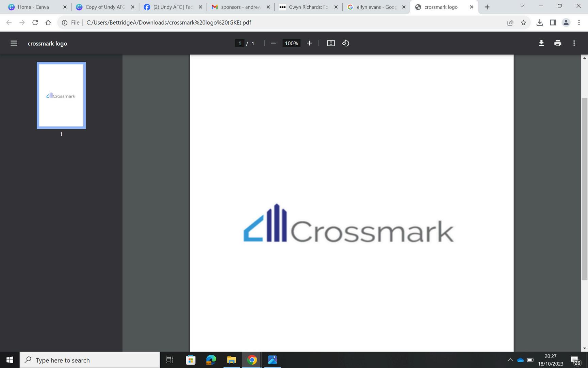Click the page number input field
Viewport: 588px width, 368px height.
(240, 43)
